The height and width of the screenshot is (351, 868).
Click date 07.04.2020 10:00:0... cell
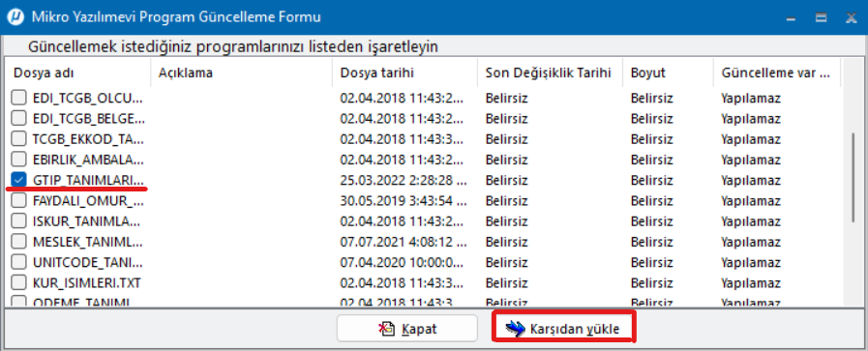click(402, 263)
